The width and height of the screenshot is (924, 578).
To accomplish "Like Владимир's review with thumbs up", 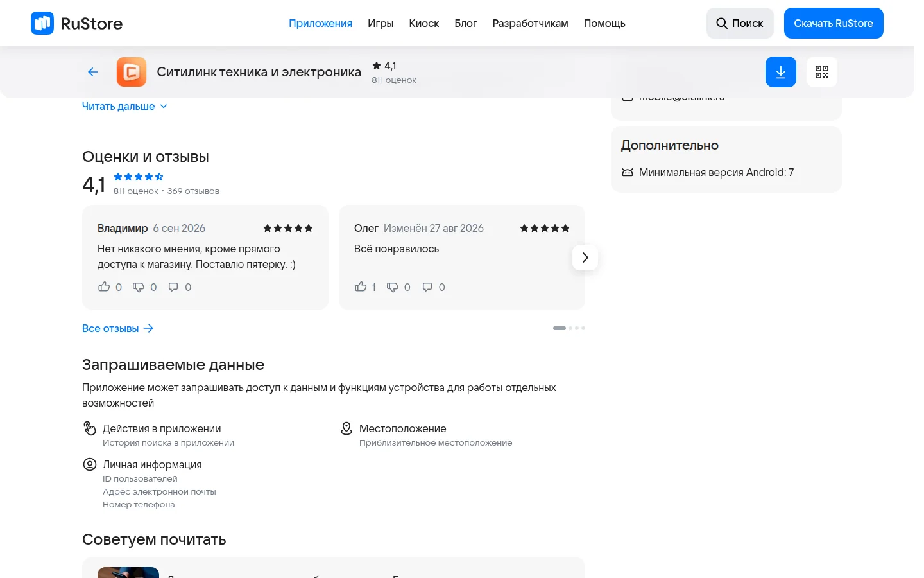I will click(104, 287).
